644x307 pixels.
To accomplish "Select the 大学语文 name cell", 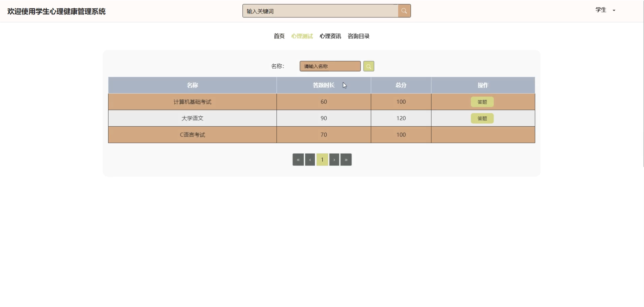I will tap(193, 118).
